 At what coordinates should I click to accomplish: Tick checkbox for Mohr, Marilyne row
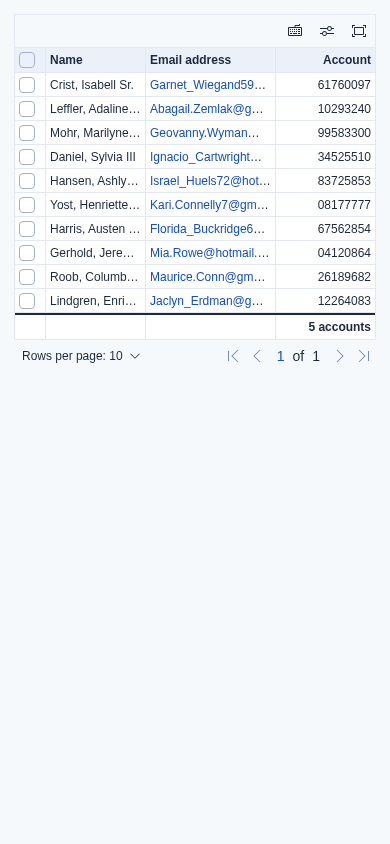27,133
